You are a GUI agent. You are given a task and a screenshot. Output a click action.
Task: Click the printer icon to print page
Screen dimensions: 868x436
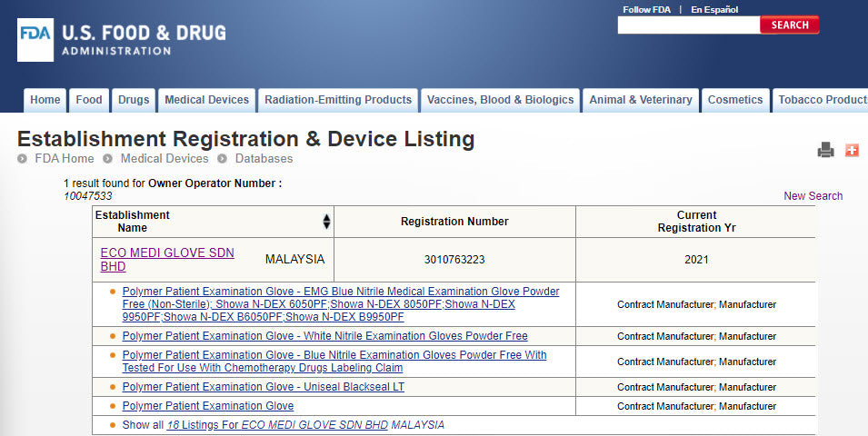click(825, 151)
